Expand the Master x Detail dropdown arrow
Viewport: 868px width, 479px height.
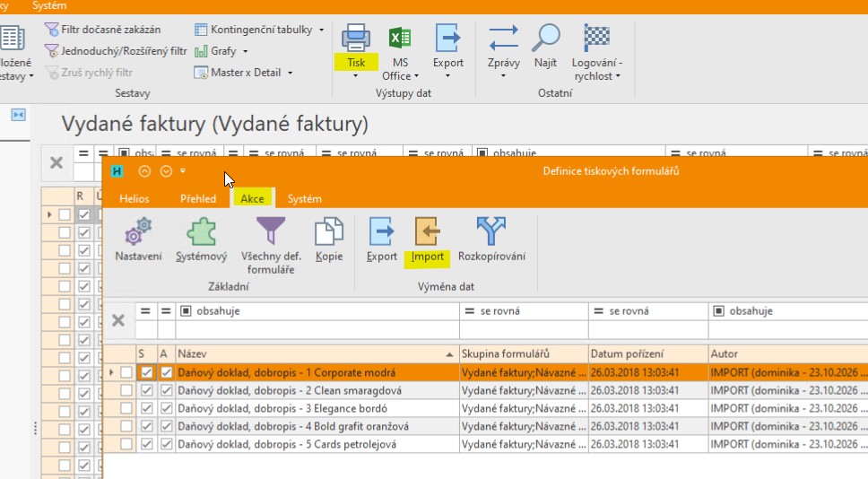tap(290, 73)
